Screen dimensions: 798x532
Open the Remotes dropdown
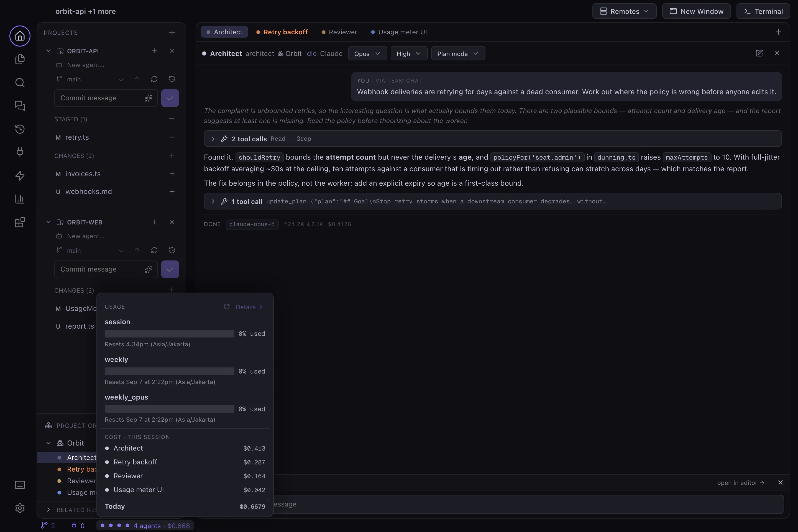(624, 11)
